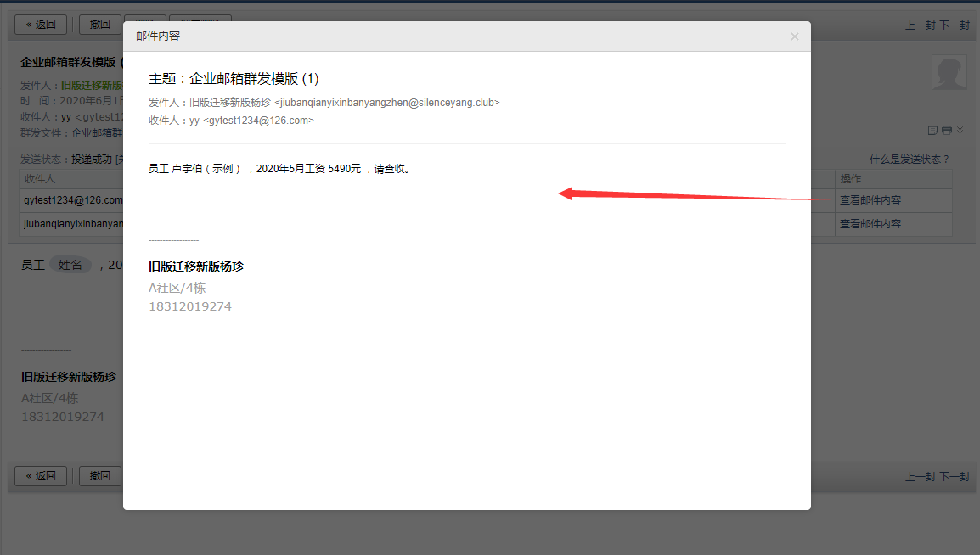
Task: Click the top 撤回 button
Action: coord(100,25)
